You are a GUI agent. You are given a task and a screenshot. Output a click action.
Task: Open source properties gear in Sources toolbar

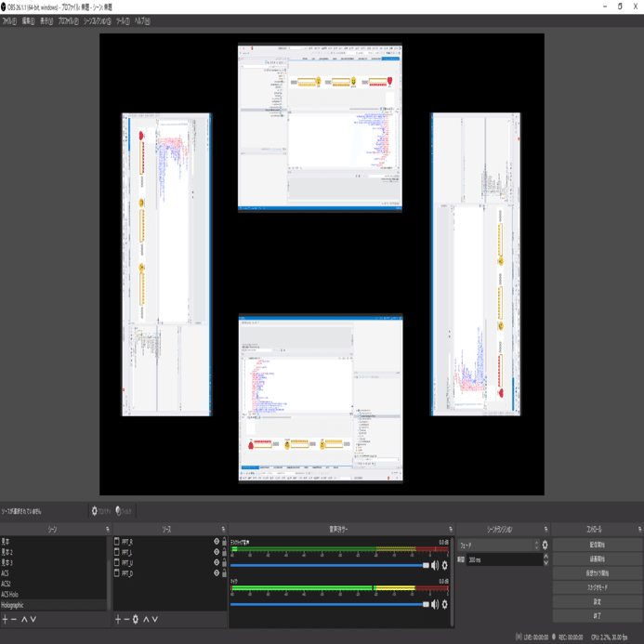tap(136, 619)
